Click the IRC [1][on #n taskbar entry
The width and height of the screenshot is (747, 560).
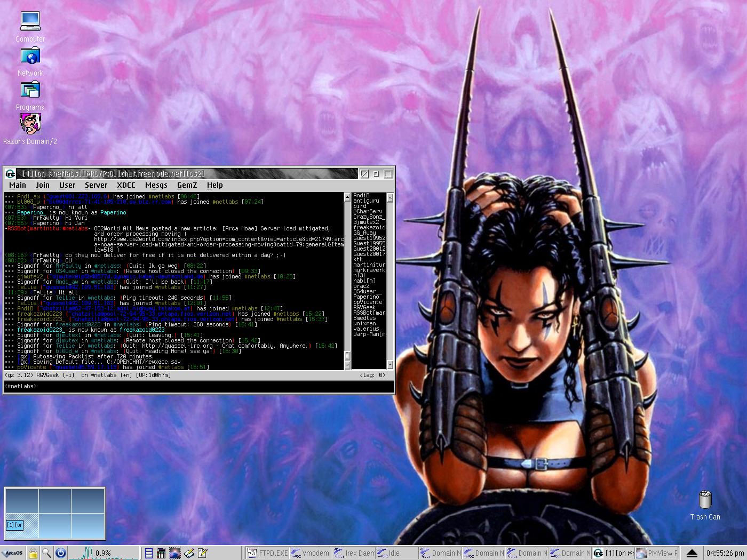pyautogui.click(x=614, y=553)
